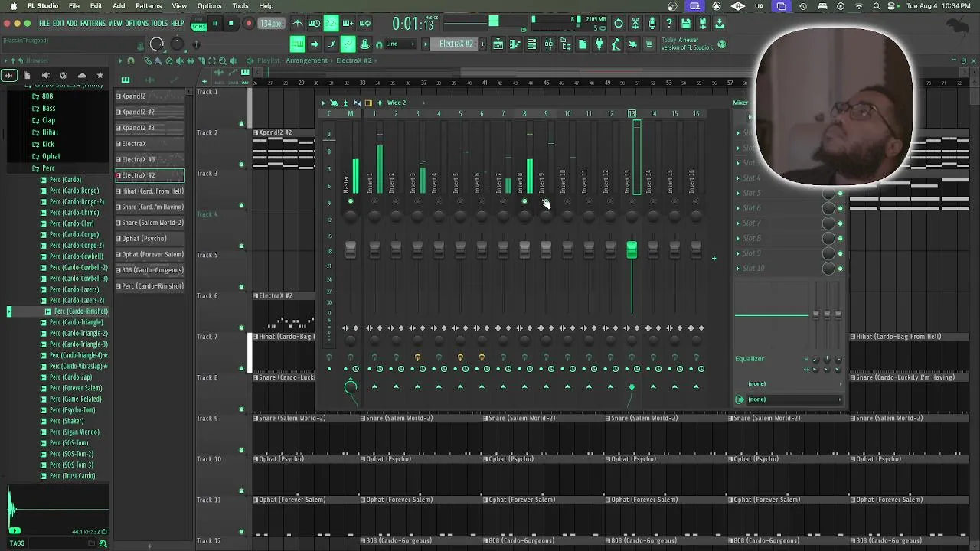Viewport: 980px width, 551px height.
Task: Select the mute tool in Playlist toolbar
Action: coord(180,60)
